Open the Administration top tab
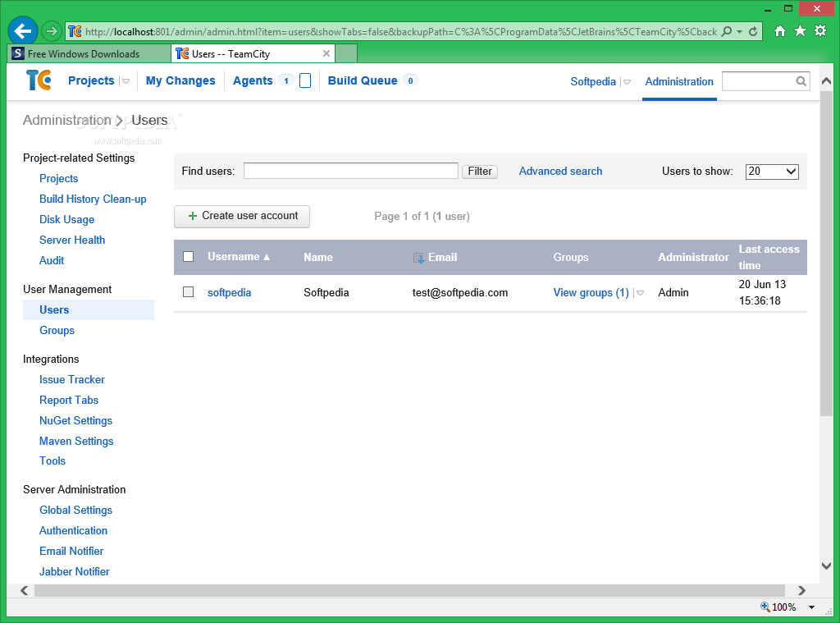Image resolution: width=840 pixels, height=623 pixels. [679, 81]
